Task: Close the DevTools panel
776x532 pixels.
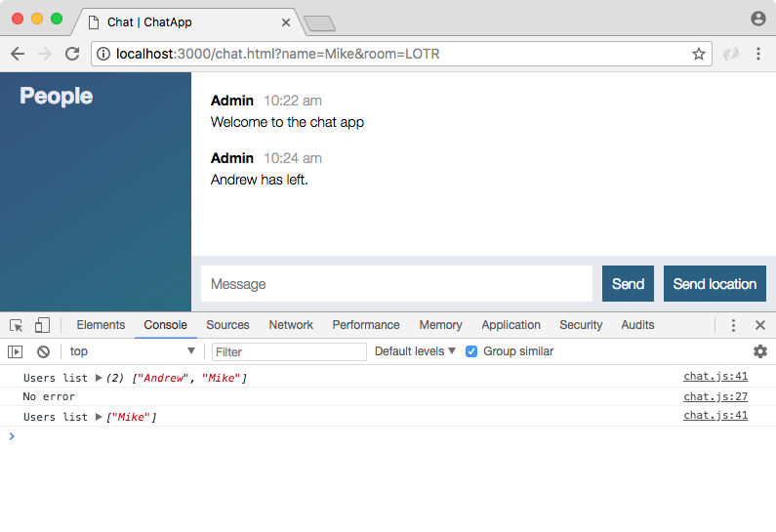Action: (760, 325)
